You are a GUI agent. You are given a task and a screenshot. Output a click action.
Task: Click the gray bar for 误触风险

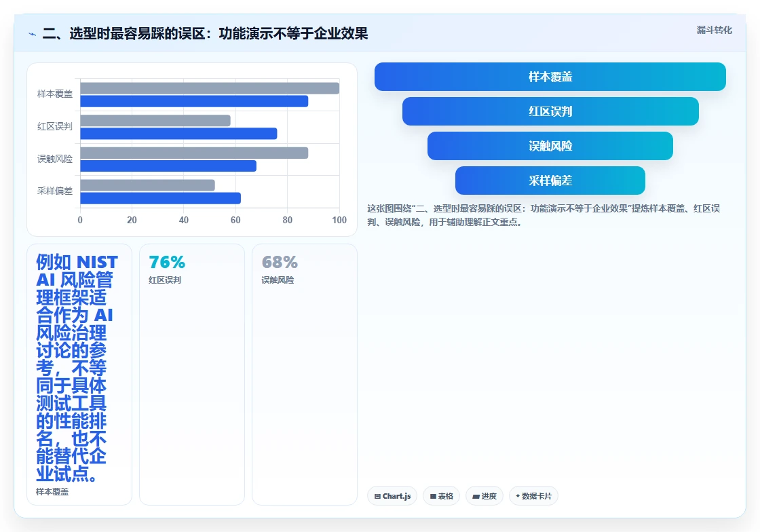point(194,153)
